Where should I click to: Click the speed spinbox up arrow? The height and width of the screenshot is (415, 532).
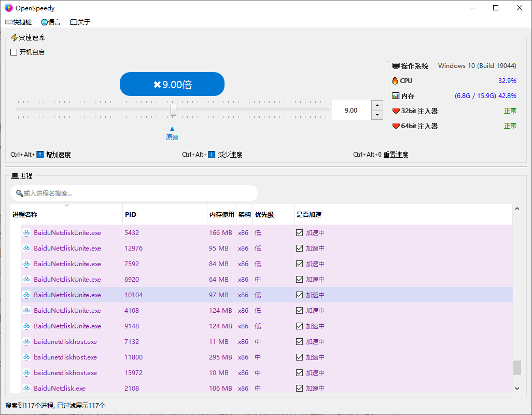tap(376, 105)
